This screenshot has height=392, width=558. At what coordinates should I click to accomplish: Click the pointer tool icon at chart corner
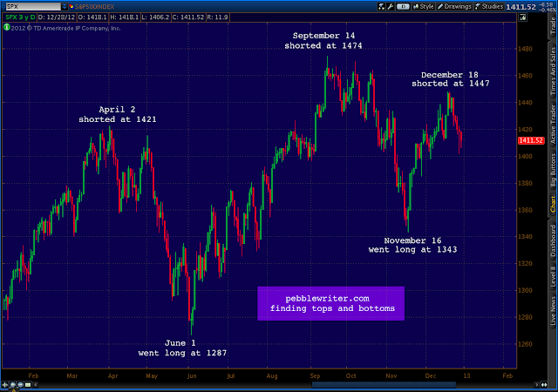tap(523, 17)
